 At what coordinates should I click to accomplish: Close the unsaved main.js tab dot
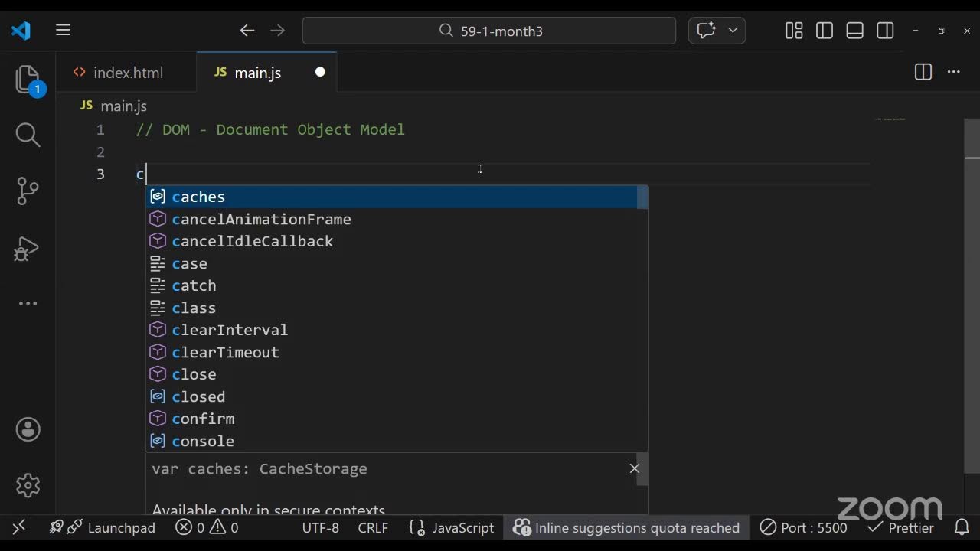[x=320, y=72]
